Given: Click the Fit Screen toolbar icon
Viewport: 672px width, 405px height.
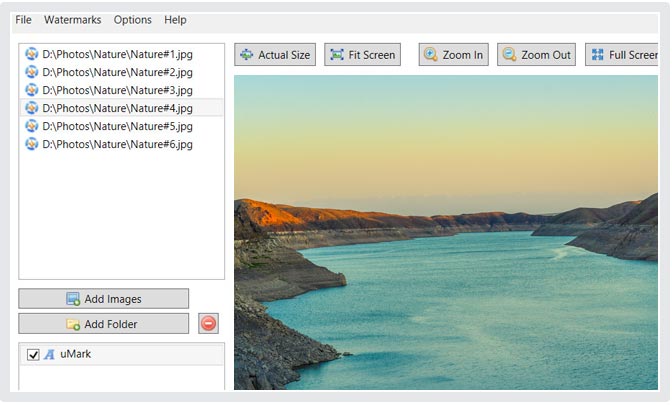Looking at the screenshot, I should pyautogui.click(x=337, y=55).
